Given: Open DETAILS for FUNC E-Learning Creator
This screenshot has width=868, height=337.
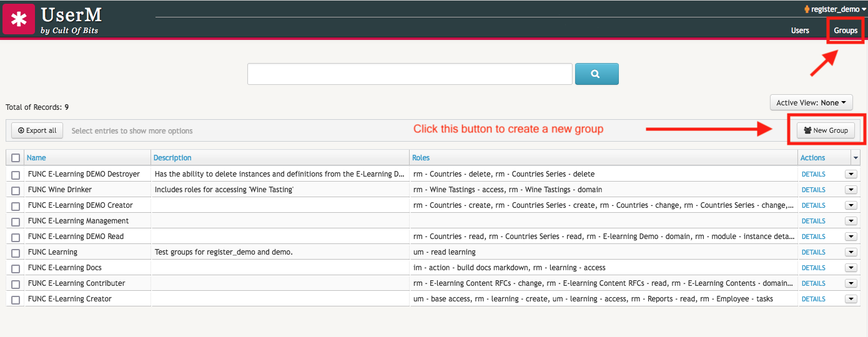Looking at the screenshot, I should [814, 299].
